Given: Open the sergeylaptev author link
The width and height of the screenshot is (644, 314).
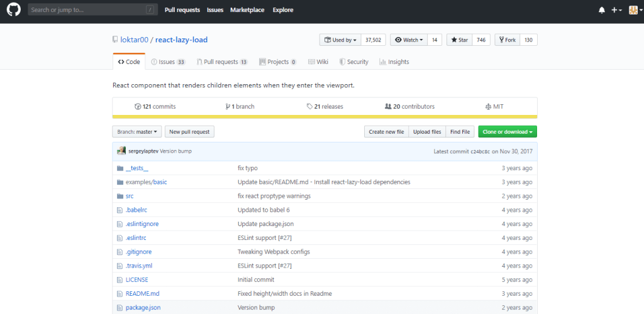Looking at the screenshot, I should point(143,151).
